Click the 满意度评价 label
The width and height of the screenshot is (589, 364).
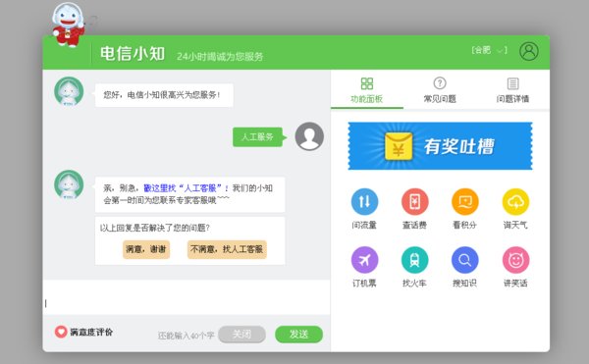[x=91, y=332]
